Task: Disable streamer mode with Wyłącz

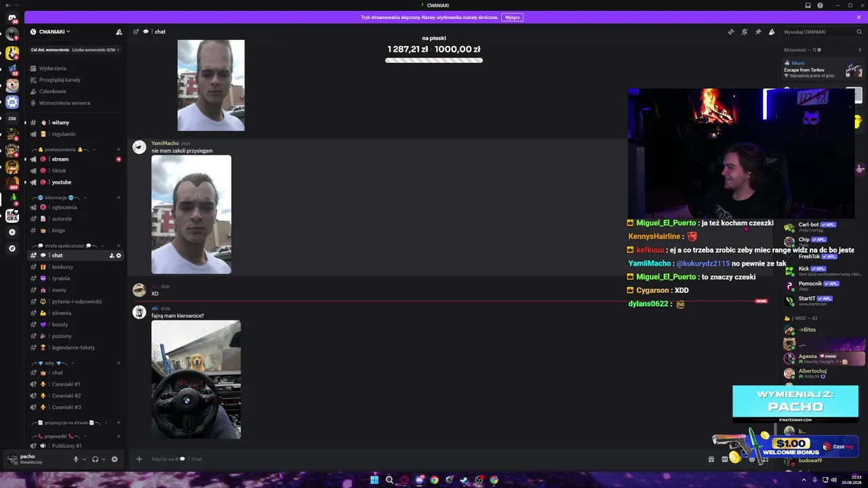Action: (512, 17)
